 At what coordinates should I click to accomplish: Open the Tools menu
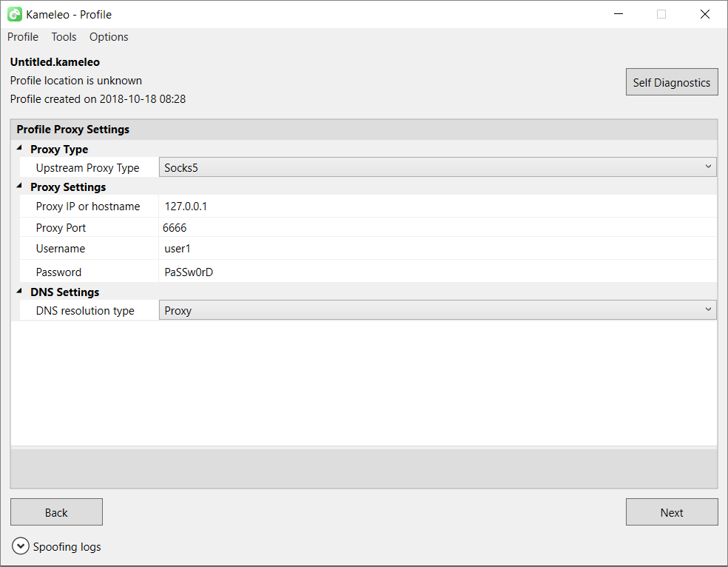(x=64, y=37)
